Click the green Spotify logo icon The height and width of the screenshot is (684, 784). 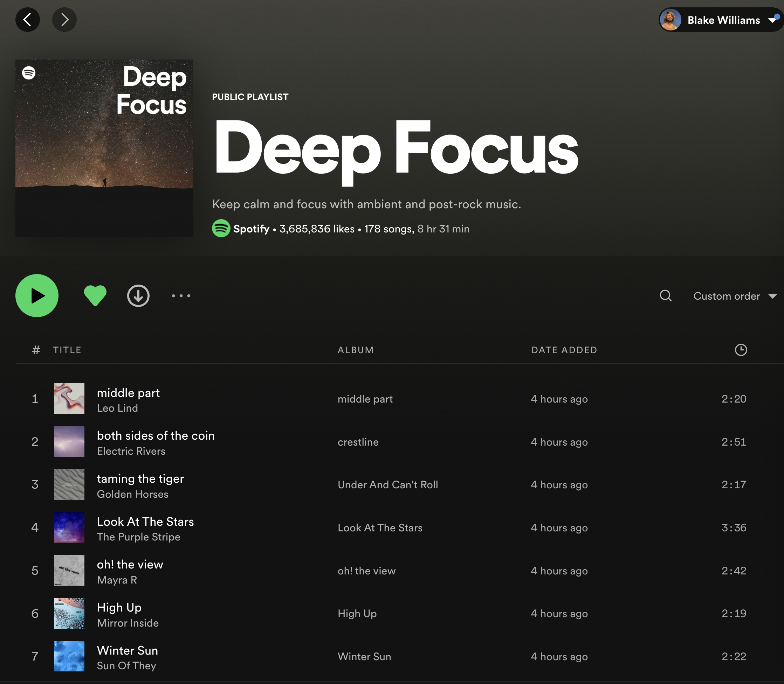(x=221, y=228)
